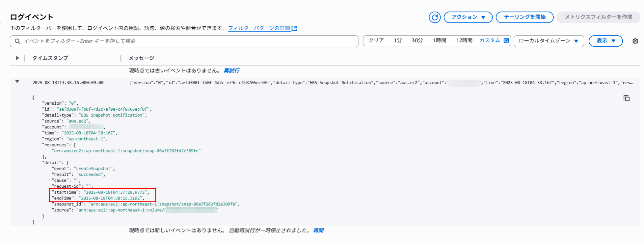Click the time value 2025-08-18T04:38:16Z in the expanded JSON
The width and height of the screenshot is (644, 243).
coord(88,133)
